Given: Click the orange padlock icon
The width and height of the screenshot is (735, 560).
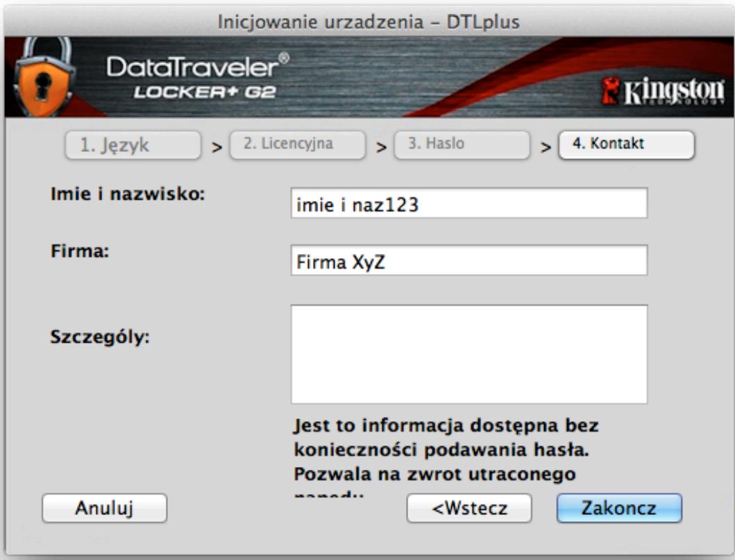Looking at the screenshot, I should 43,77.
